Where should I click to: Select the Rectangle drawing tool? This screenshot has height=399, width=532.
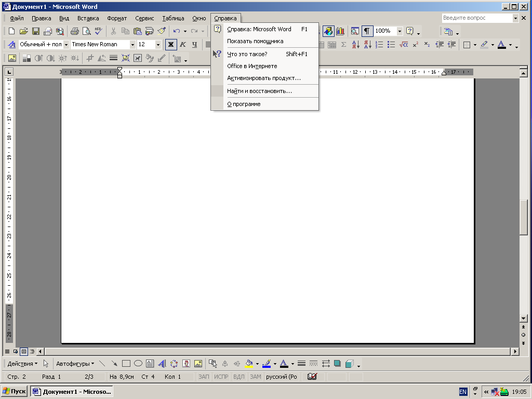tap(126, 364)
